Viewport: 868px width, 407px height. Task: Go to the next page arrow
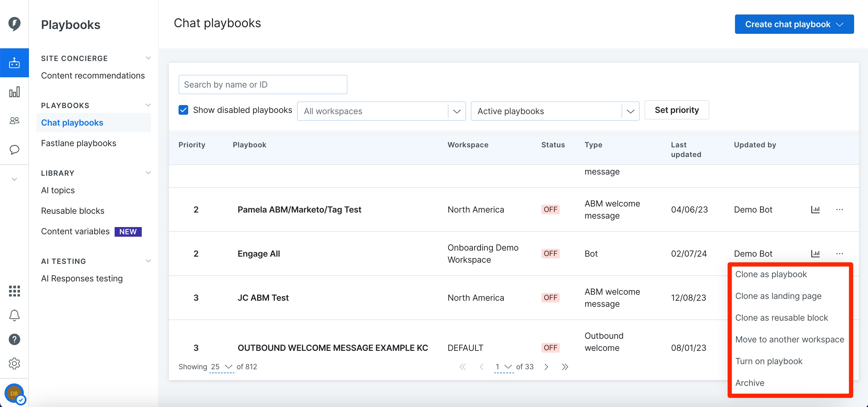pyautogui.click(x=546, y=367)
